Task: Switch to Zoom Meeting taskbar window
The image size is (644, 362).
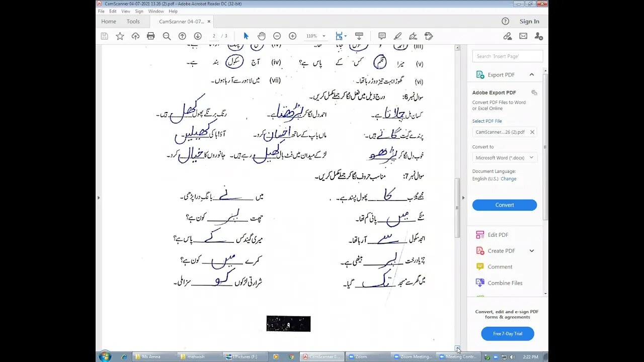Action: tap(412, 357)
